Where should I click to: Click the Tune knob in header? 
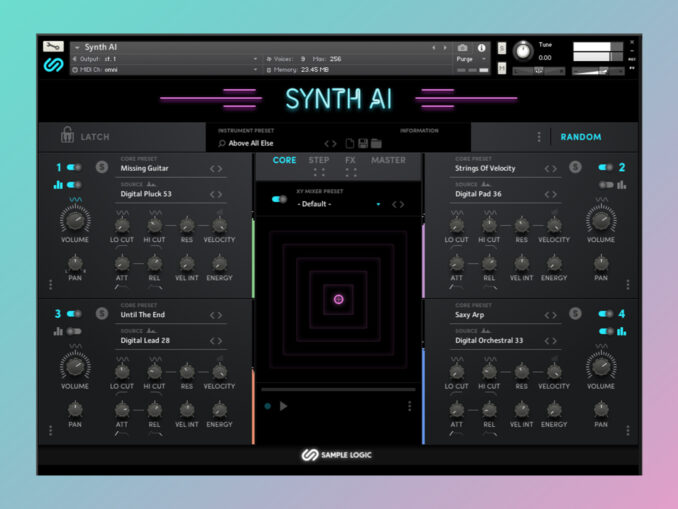(523, 51)
